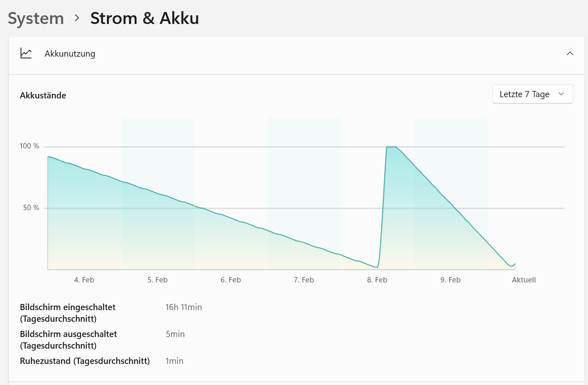Select the 7. Feb date label

pos(304,280)
